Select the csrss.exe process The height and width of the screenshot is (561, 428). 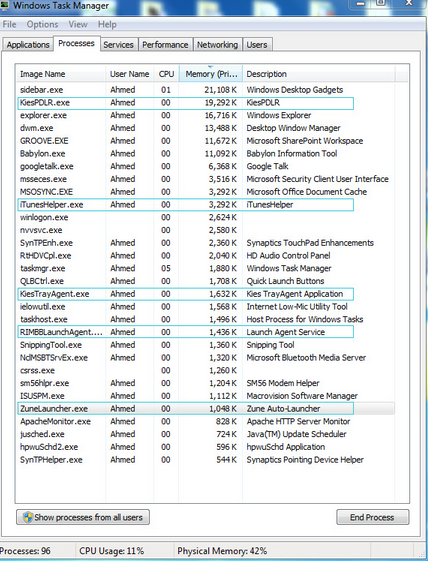point(205,370)
